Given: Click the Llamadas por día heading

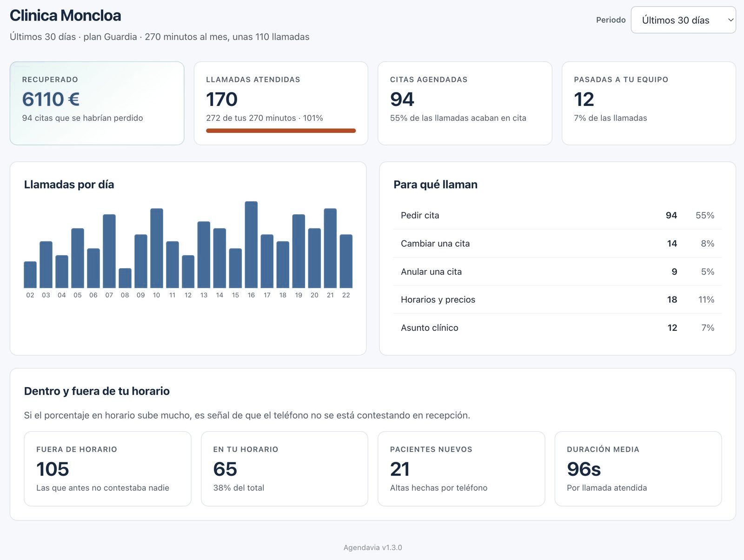Looking at the screenshot, I should pyautogui.click(x=69, y=184).
